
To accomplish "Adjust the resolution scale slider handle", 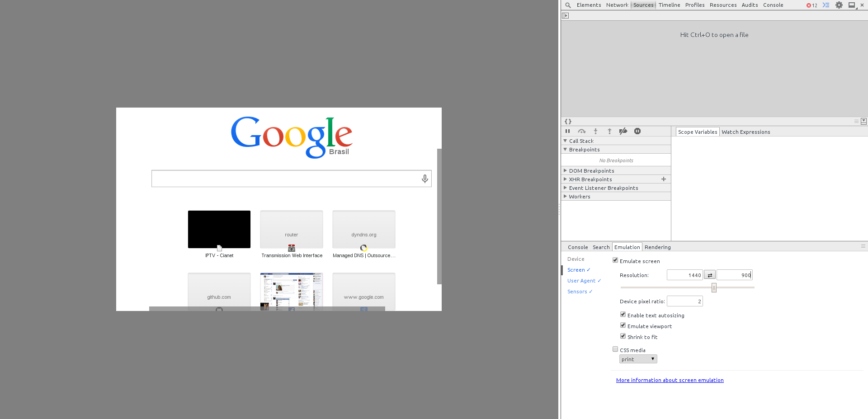I will pos(714,287).
